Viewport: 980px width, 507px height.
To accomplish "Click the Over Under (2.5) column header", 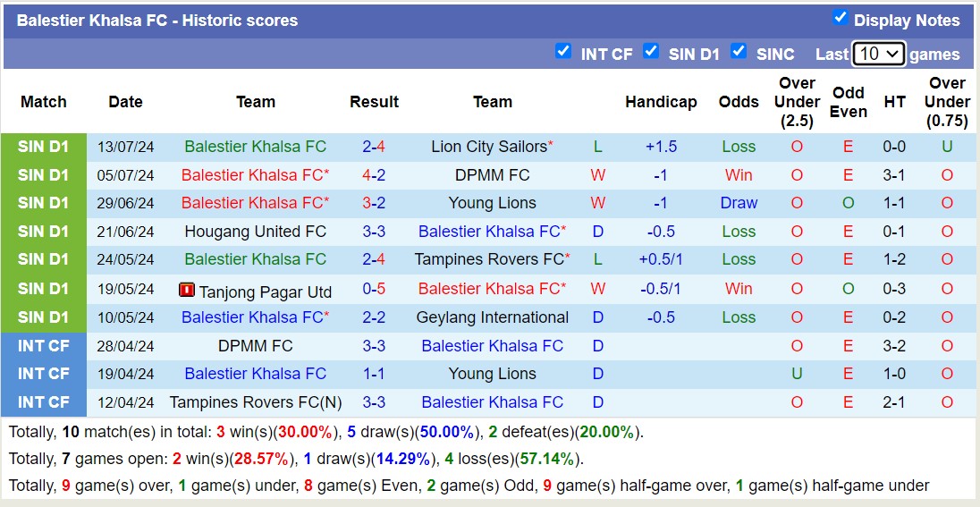I will coord(797,102).
